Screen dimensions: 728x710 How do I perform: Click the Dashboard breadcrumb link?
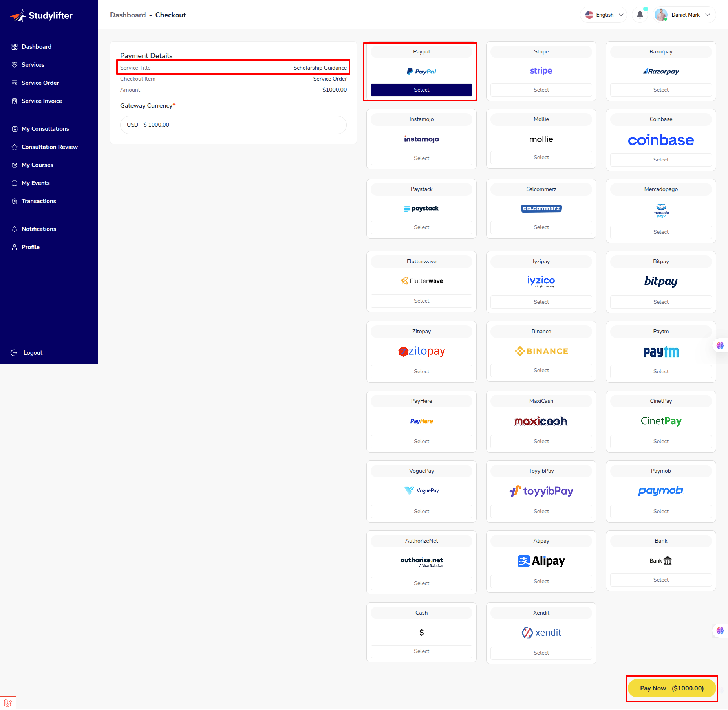pos(128,15)
